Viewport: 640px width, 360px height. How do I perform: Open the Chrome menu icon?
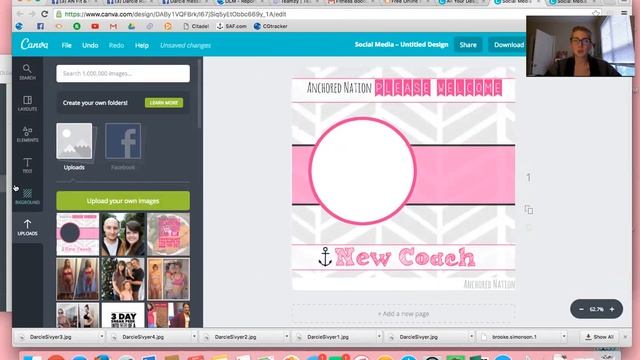[624, 13]
